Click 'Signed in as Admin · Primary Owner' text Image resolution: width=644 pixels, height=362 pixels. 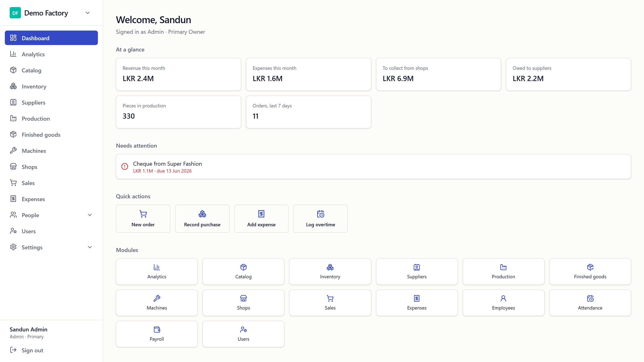pos(160,32)
